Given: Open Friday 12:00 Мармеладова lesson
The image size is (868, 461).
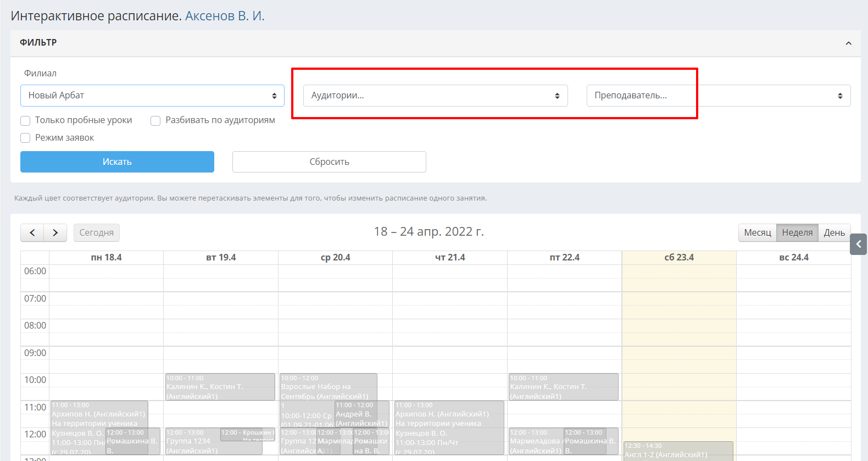Looking at the screenshot, I should click(536, 441).
